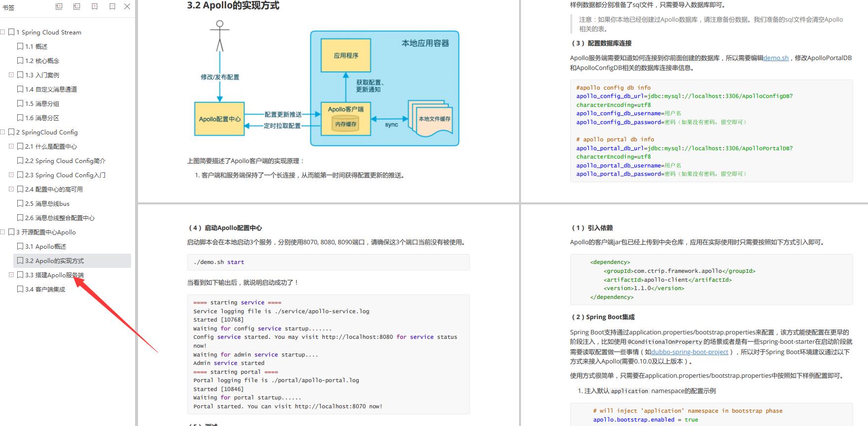Image resolution: width=868 pixels, height=426 pixels.
Task: Select bookmark 2.4 配置中心的高可用
Action: (x=54, y=189)
